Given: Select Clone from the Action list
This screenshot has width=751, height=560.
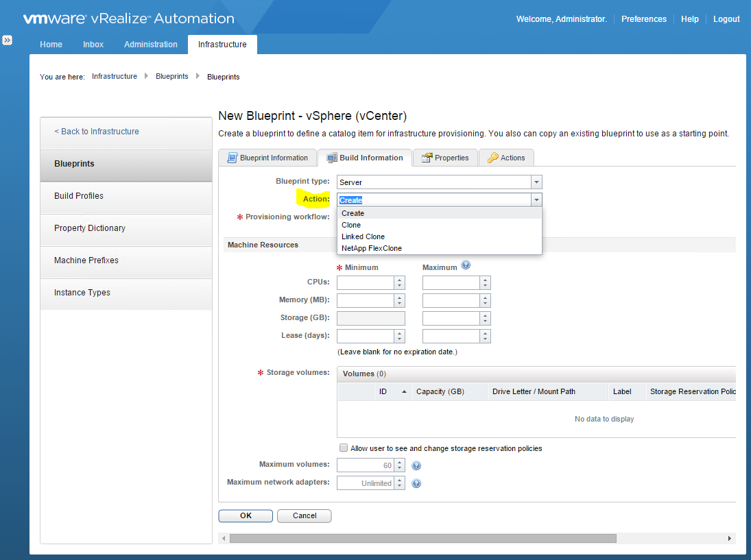Looking at the screenshot, I should pyautogui.click(x=439, y=225).
